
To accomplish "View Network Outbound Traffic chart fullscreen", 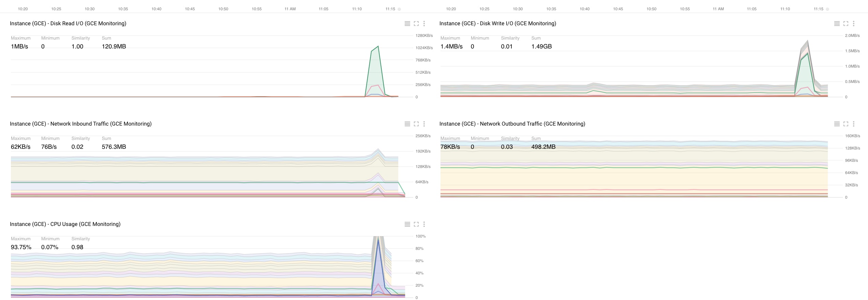I will (846, 124).
